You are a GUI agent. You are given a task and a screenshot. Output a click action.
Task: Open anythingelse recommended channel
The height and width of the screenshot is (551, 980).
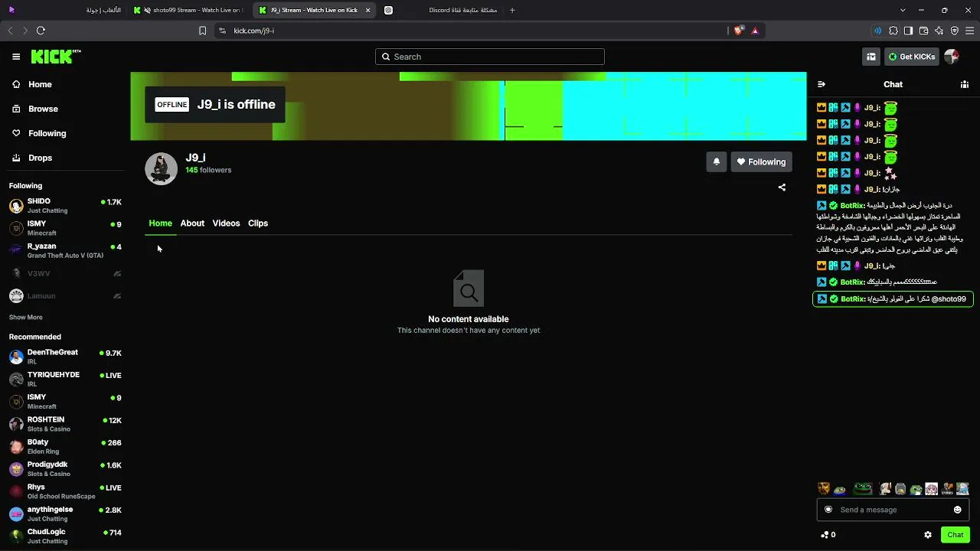click(65, 514)
